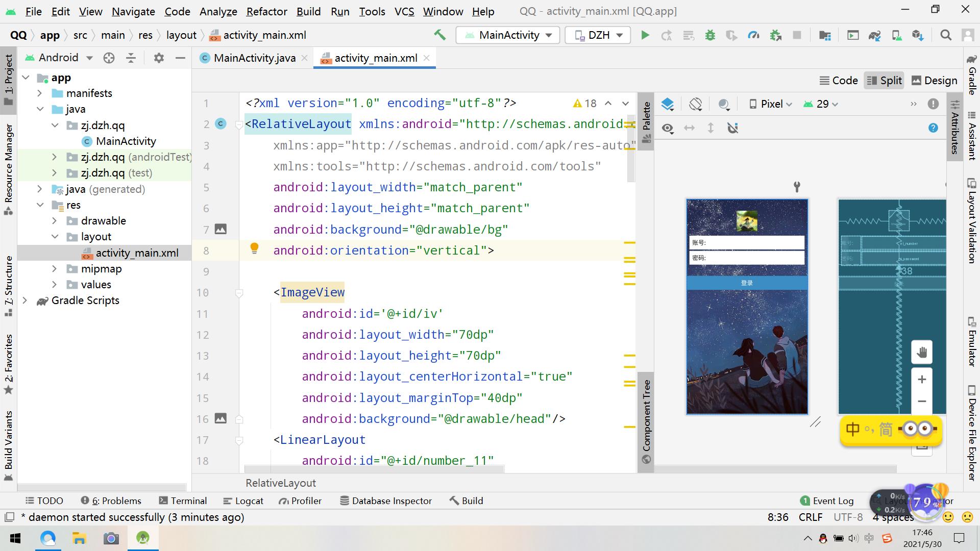Open activity_main.xml in project tree
The height and width of the screenshot is (551, 980).
137,253
